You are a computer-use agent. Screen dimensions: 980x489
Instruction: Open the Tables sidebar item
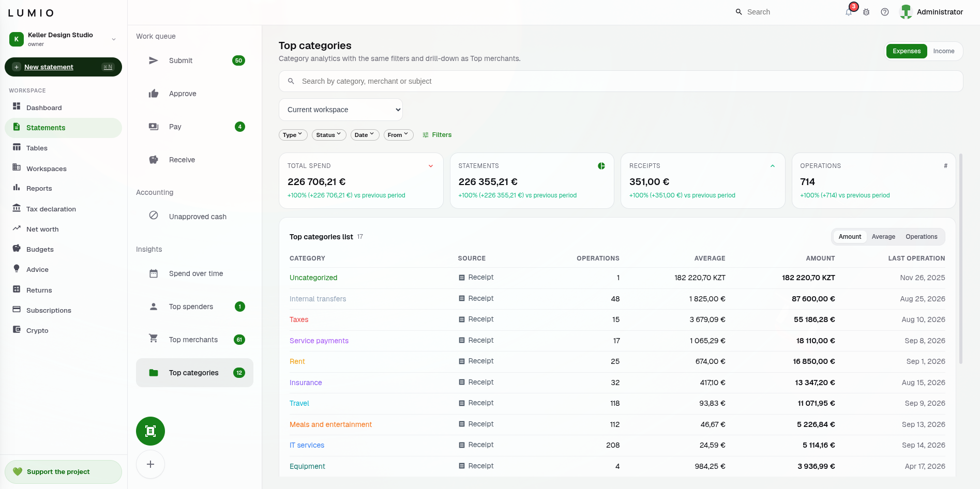[x=64, y=148]
